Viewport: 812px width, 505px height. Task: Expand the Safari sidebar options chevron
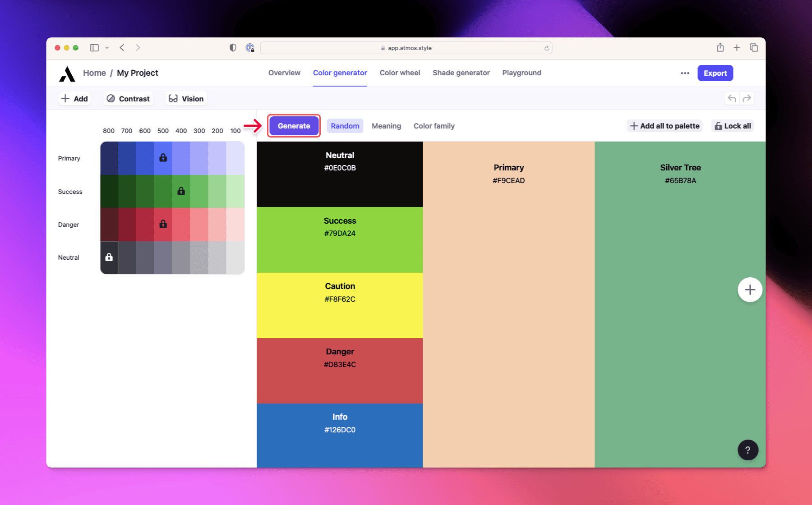pyautogui.click(x=107, y=47)
